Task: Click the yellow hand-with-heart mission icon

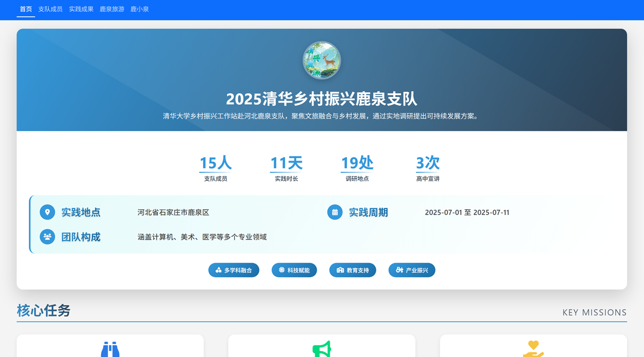Action: [533, 349]
